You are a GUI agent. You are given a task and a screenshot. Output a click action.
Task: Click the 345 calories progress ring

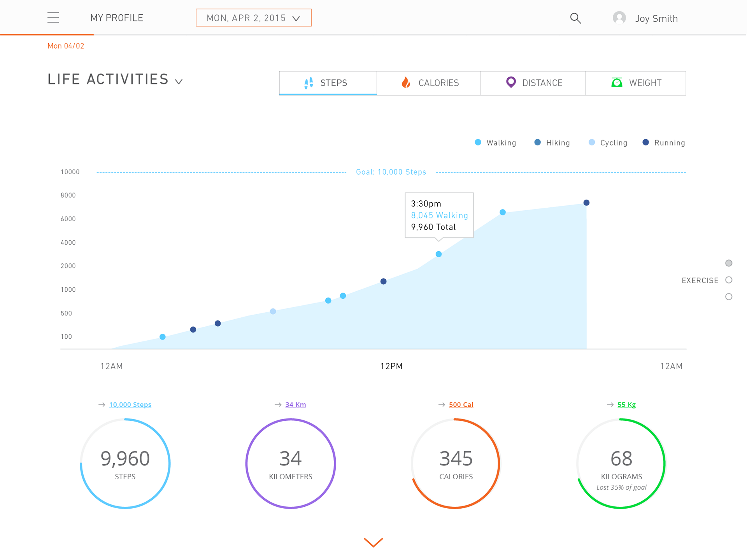click(456, 464)
